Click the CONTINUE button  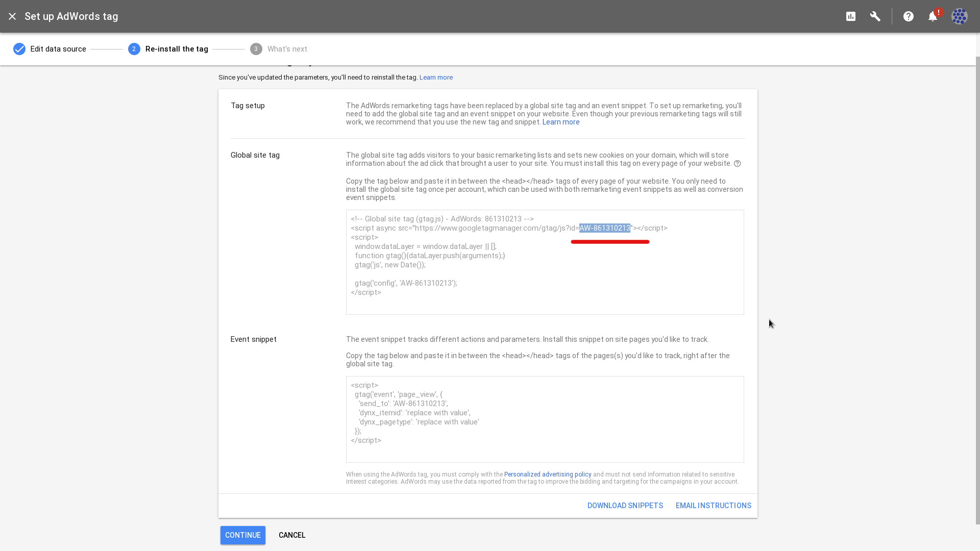click(x=243, y=535)
